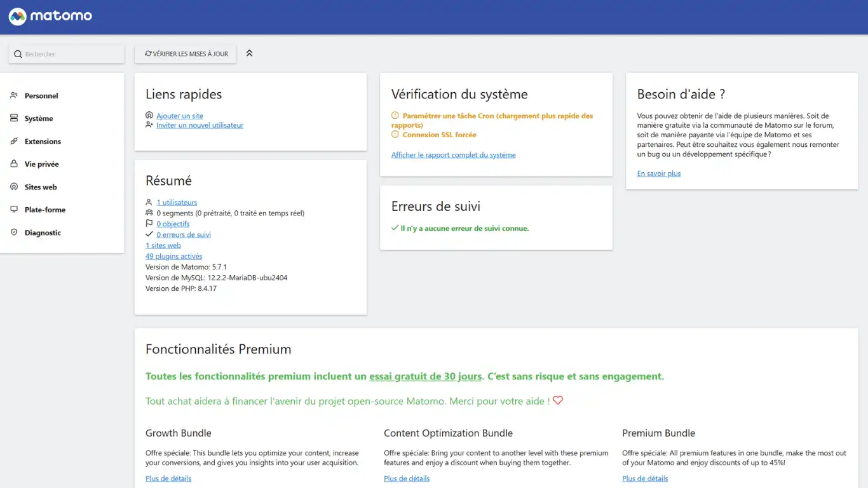Viewport: 868px width, 488px height.
Task: Click the Extensions plug icon in sidebar
Action: coord(14,141)
